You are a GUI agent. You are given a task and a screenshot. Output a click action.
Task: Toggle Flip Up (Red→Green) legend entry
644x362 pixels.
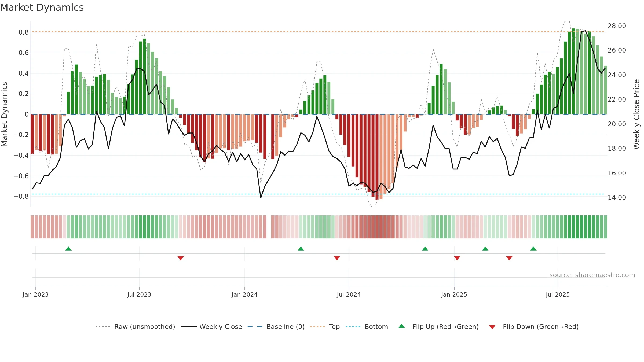(x=438, y=327)
